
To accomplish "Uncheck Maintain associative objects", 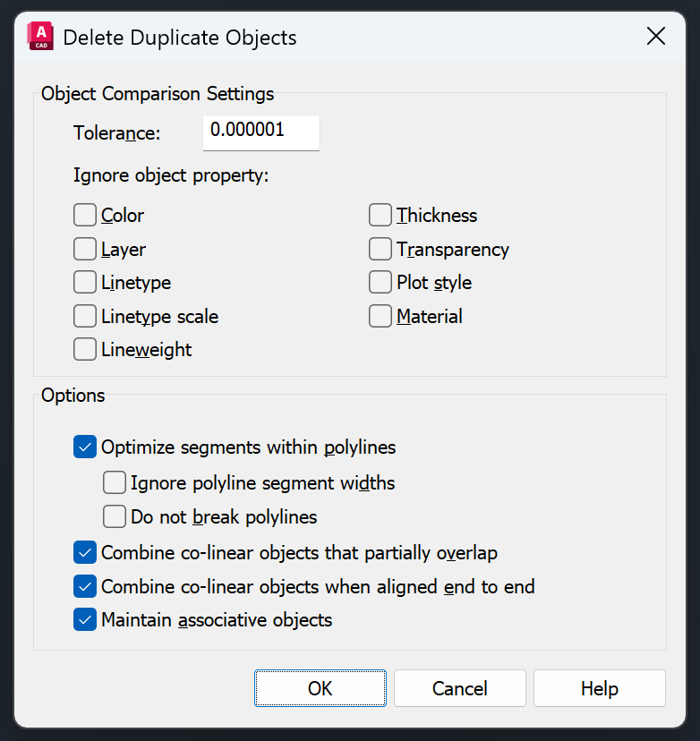I will (x=84, y=619).
